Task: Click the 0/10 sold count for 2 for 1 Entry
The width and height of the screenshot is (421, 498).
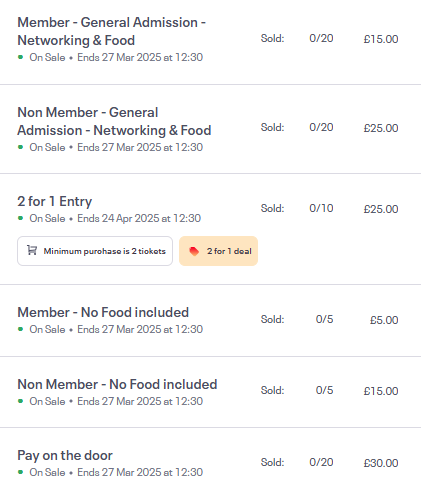Action: coord(321,208)
